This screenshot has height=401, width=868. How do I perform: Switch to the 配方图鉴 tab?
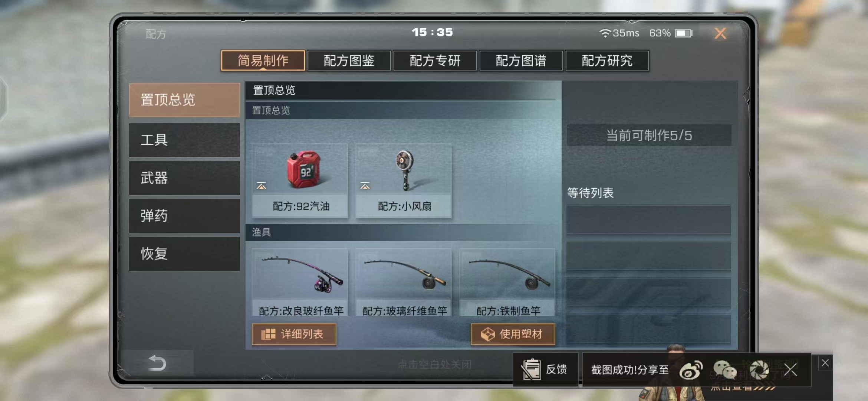pos(349,61)
